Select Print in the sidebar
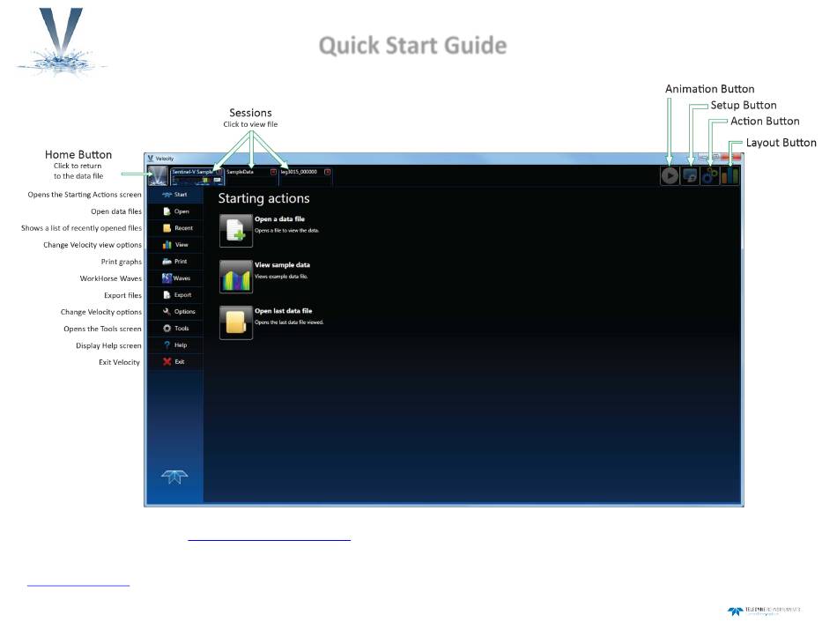This screenshot has width=837, height=644. 175,262
